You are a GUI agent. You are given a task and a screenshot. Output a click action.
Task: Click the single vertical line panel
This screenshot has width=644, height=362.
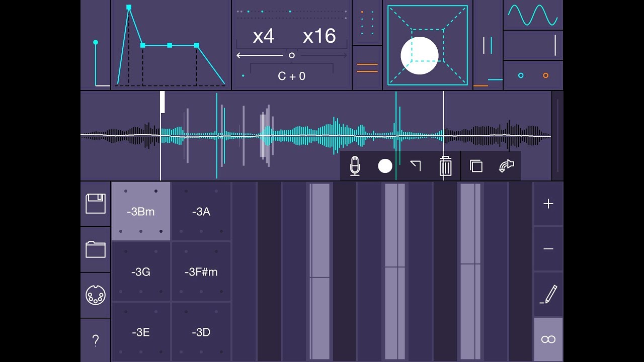pos(533,45)
